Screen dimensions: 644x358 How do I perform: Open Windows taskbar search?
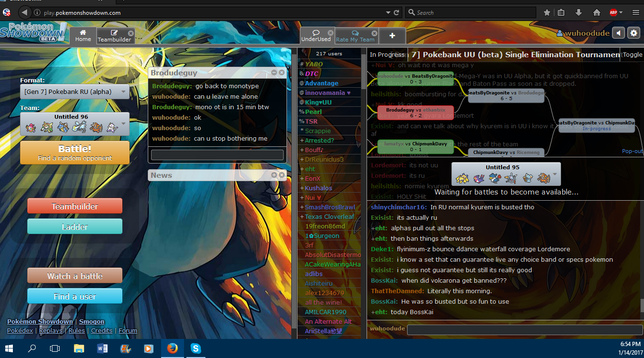(x=32, y=348)
